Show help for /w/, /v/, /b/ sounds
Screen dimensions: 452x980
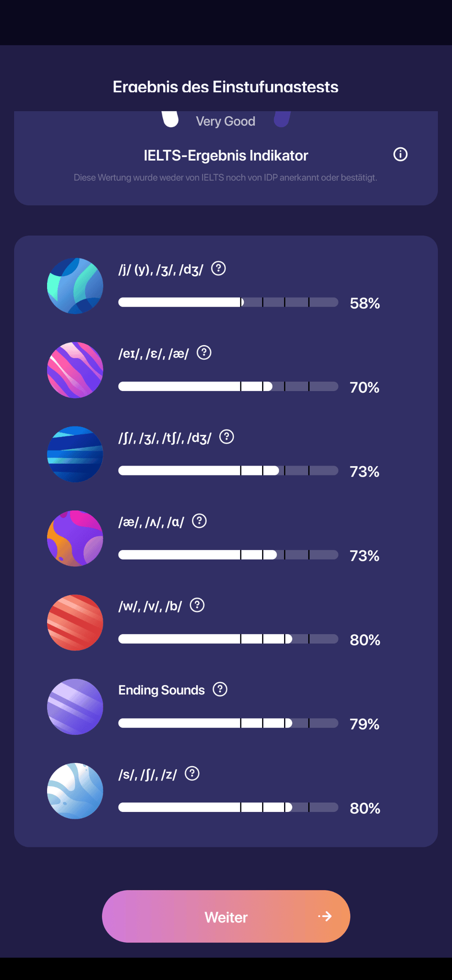[197, 605]
